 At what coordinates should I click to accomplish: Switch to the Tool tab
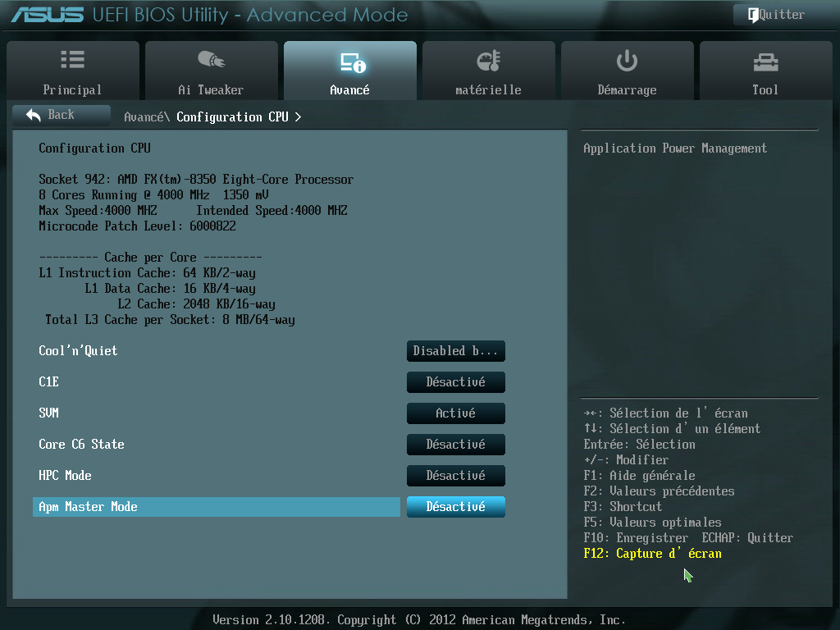click(765, 71)
